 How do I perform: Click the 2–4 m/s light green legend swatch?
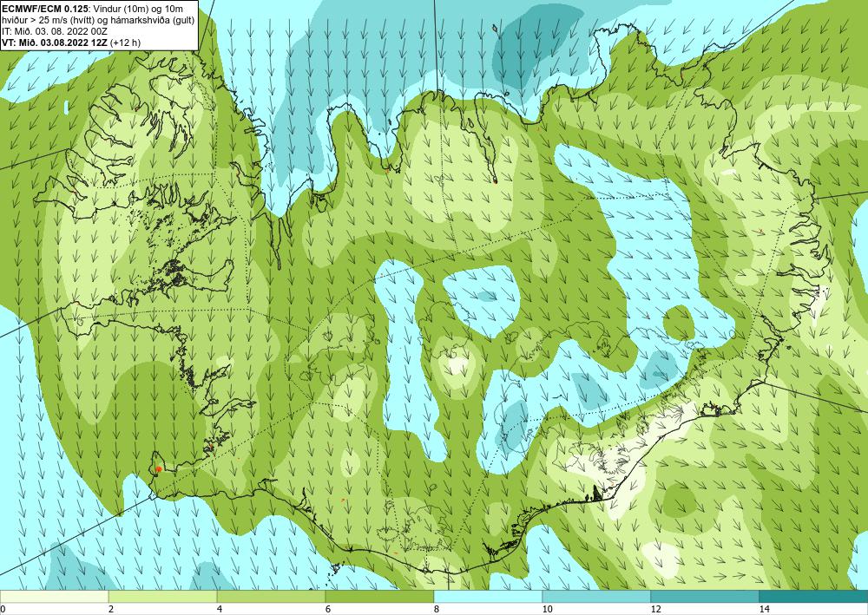[163, 596]
